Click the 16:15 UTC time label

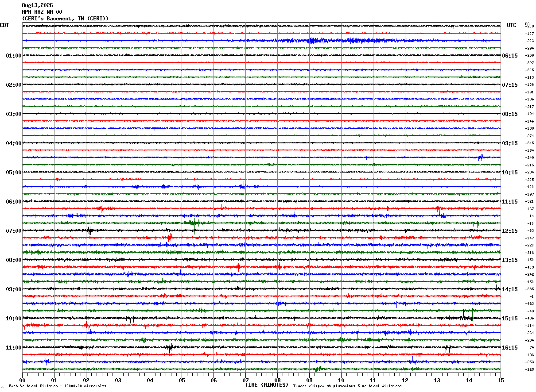point(510,348)
